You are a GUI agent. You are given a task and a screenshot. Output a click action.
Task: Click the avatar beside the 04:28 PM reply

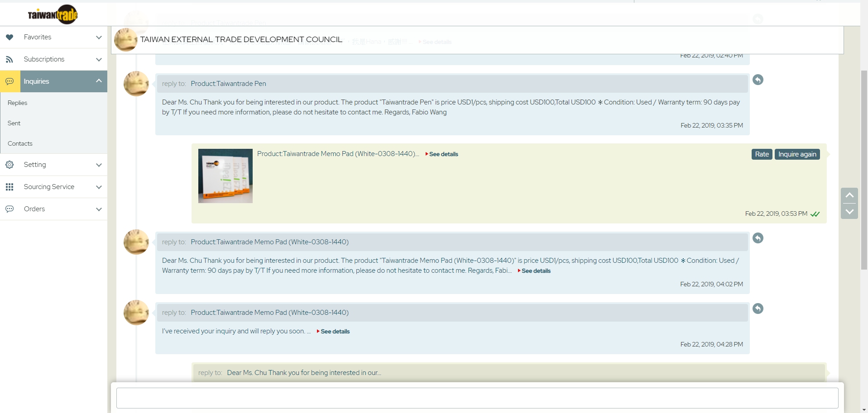(x=136, y=313)
